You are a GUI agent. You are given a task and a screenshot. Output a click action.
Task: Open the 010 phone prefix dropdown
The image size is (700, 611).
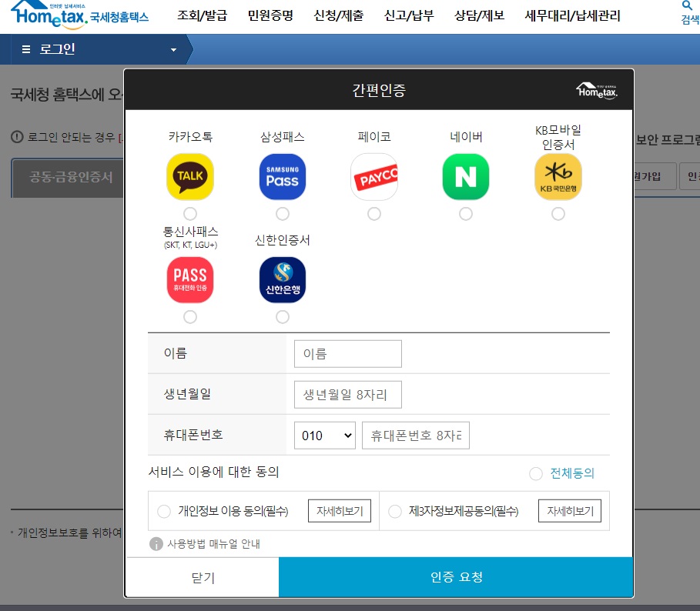324,436
